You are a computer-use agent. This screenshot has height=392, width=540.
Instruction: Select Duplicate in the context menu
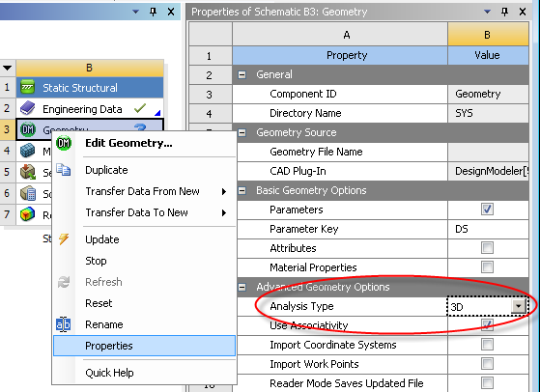106,170
